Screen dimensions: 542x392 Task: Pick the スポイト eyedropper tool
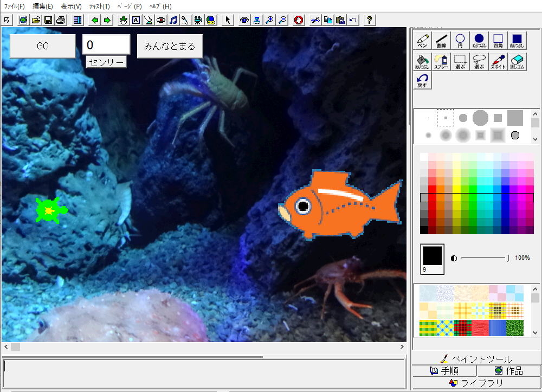tap(498, 61)
